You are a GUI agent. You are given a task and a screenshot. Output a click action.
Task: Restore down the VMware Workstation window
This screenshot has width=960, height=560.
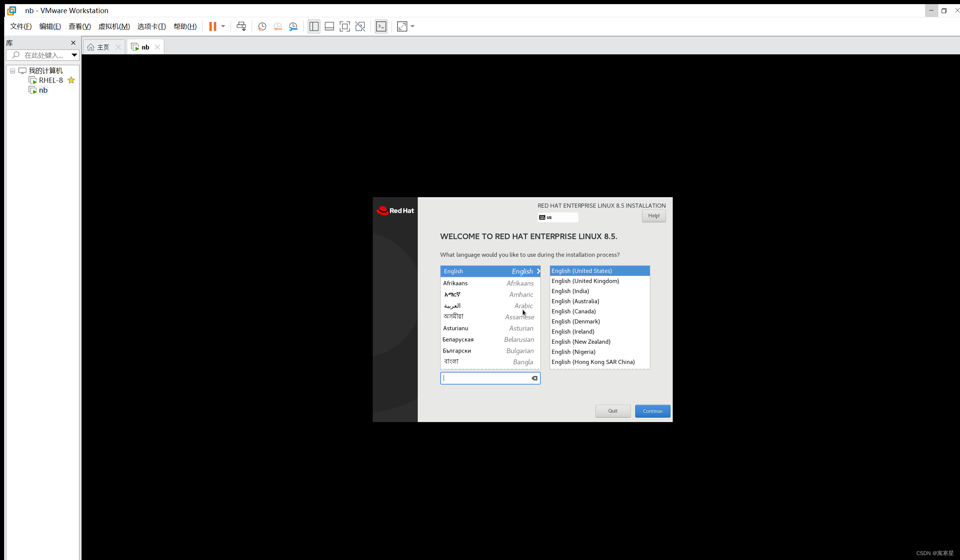(x=944, y=10)
